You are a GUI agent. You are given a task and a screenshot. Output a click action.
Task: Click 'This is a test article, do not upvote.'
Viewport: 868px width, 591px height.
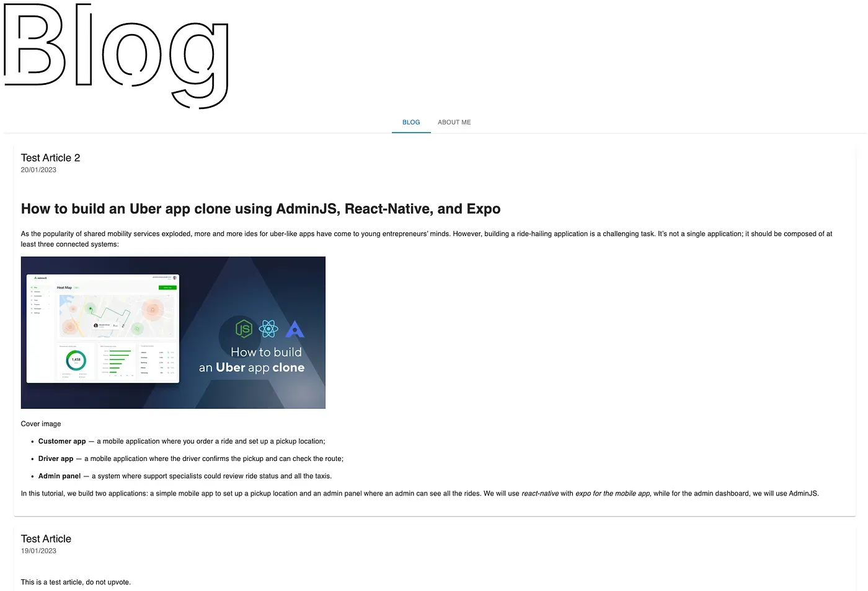click(x=76, y=582)
